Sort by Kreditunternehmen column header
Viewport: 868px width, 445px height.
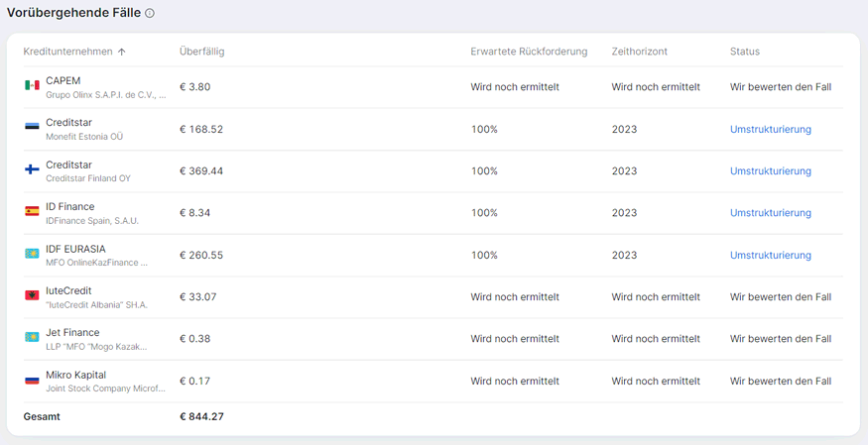[x=67, y=52]
